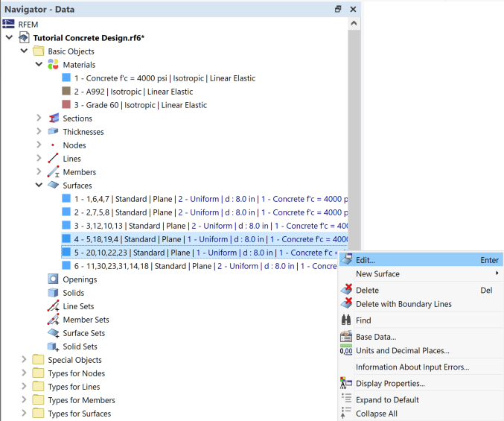Screen dimensions: 504x421
Task: Click the Thicknesses slab icon
Action: point(53,132)
